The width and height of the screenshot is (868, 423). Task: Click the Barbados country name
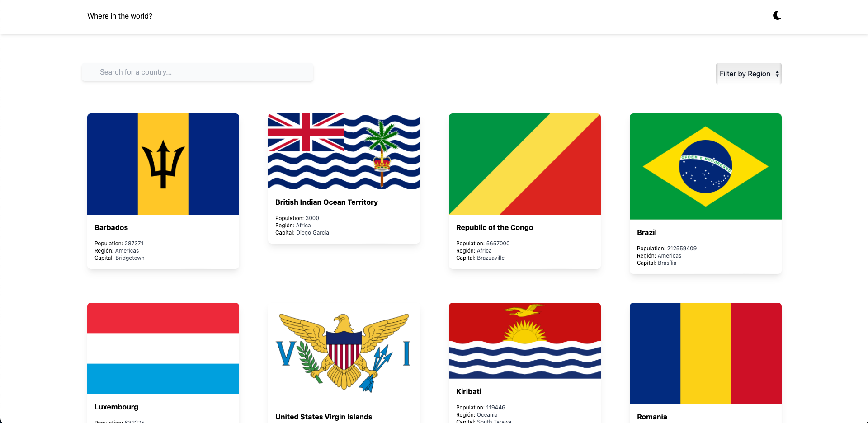[x=111, y=227]
